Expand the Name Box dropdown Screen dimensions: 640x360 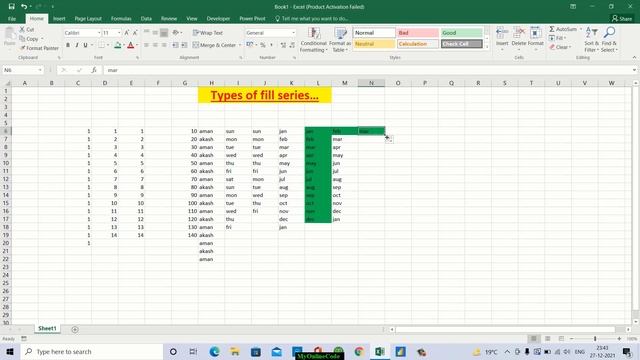[40, 70]
